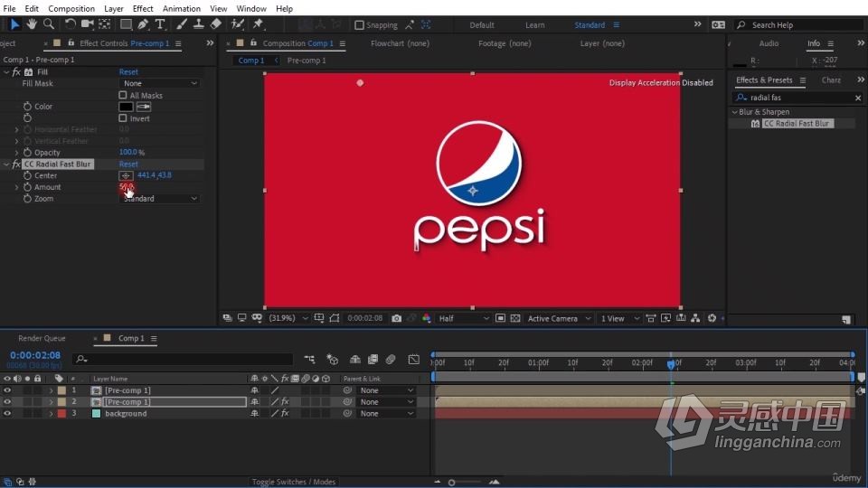
Task: Switch to the Default workspace
Action: click(x=482, y=25)
